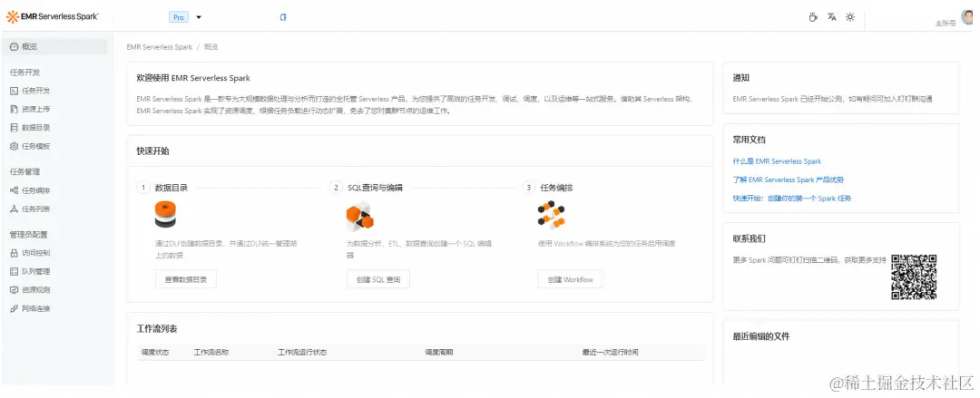Image resolution: width=980 pixels, height=398 pixels.
Task: Click the 工作流运行状态 column header
Action: [302, 353]
